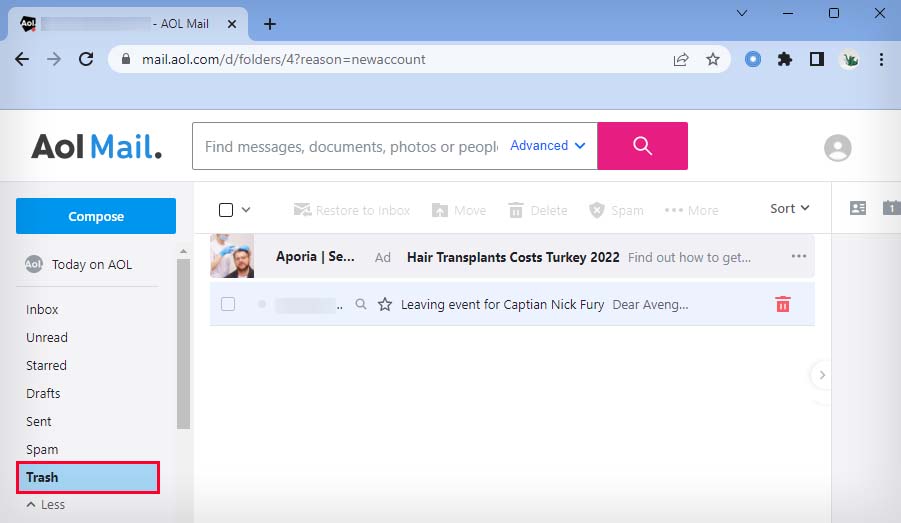Click the Aporia sender name in ad row
Viewport: 901px width, 523px height.
[x=315, y=256]
